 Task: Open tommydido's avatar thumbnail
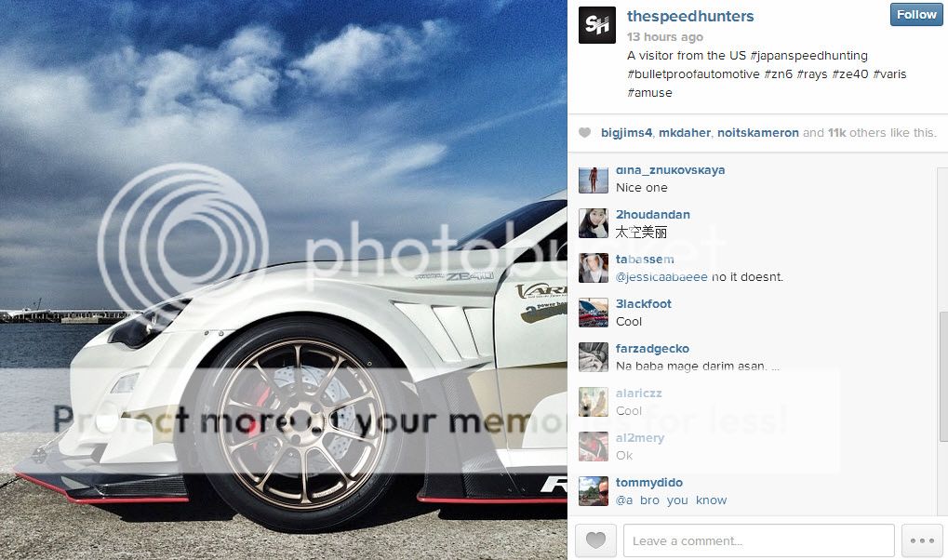pos(594,491)
